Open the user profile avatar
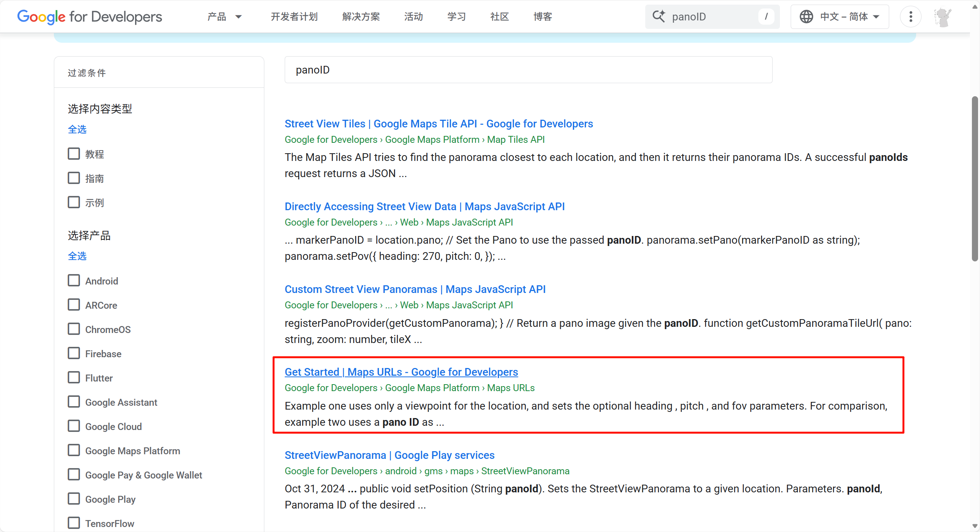 (x=943, y=17)
